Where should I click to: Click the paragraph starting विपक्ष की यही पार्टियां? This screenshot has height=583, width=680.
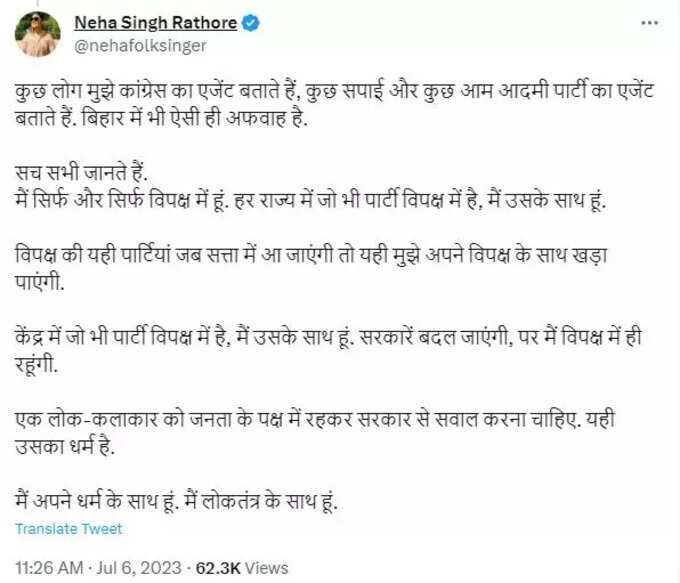click(311, 268)
